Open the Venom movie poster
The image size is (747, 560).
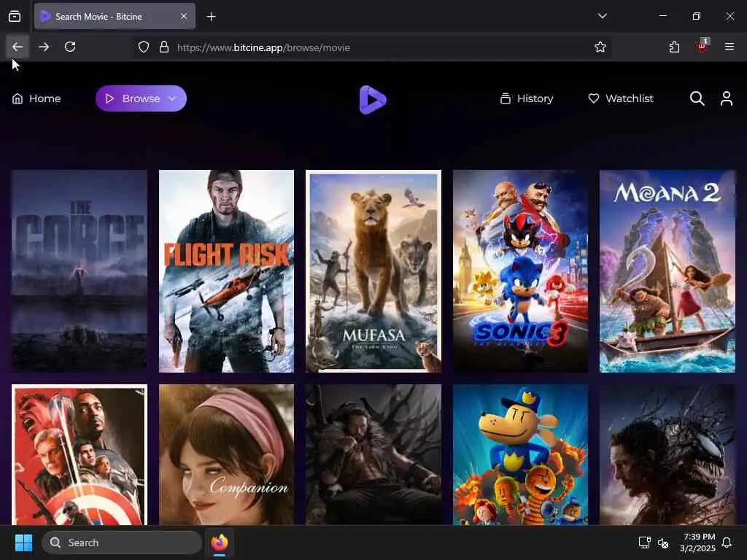click(667, 455)
